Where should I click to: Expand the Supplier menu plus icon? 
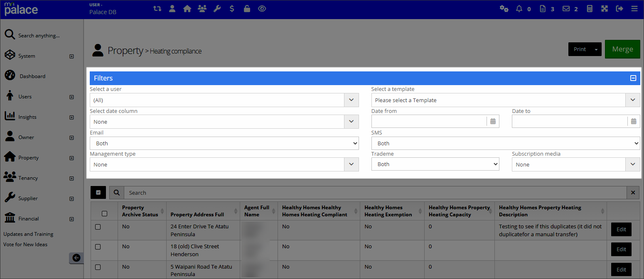click(x=71, y=198)
